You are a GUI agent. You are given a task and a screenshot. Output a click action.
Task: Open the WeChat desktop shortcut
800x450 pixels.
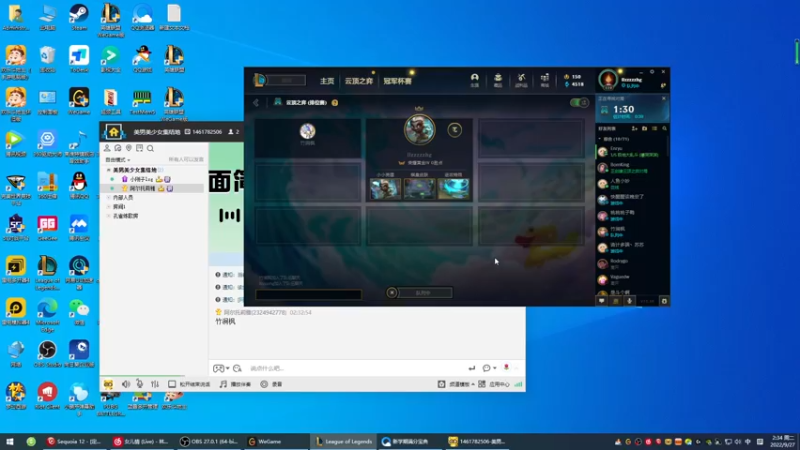(79, 309)
